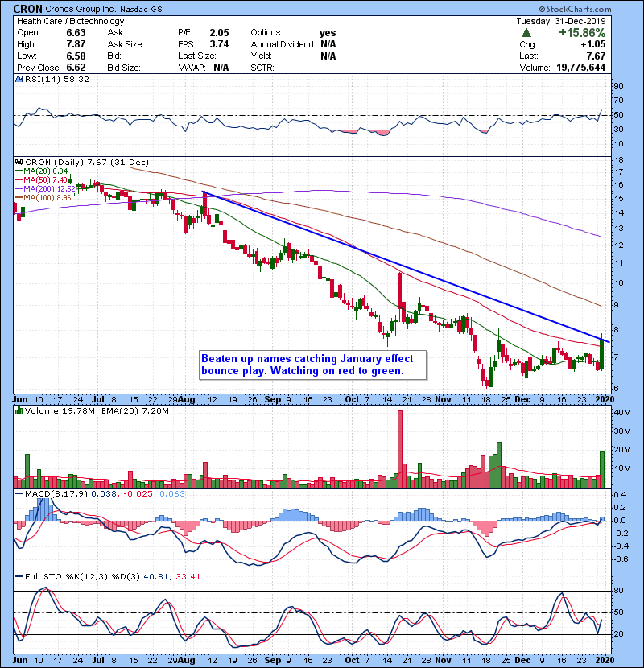The image size is (644, 668).
Task: Click the 40M tick on the volume axis
Action: pyautogui.click(x=621, y=413)
